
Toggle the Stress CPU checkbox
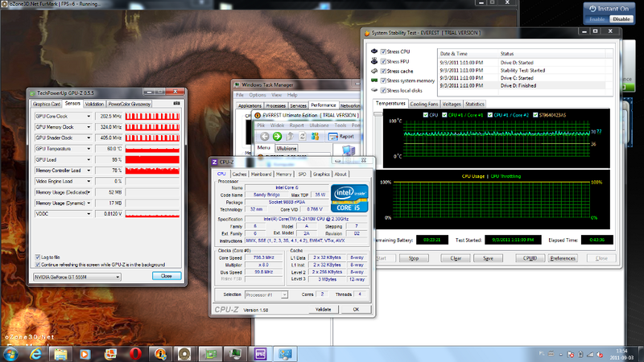point(383,51)
